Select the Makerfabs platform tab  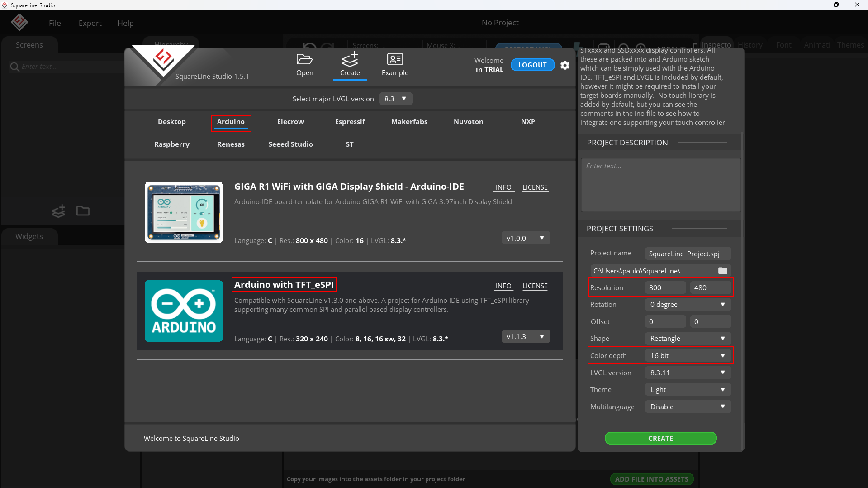coord(409,121)
